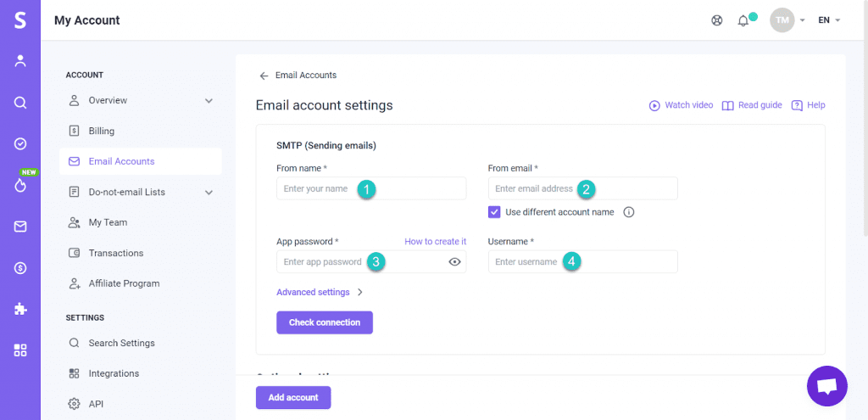Image resolution: width=868 pixels, height=420 pixels.
Task: Open Billing in account menu
Action: (x=101, y=132)
